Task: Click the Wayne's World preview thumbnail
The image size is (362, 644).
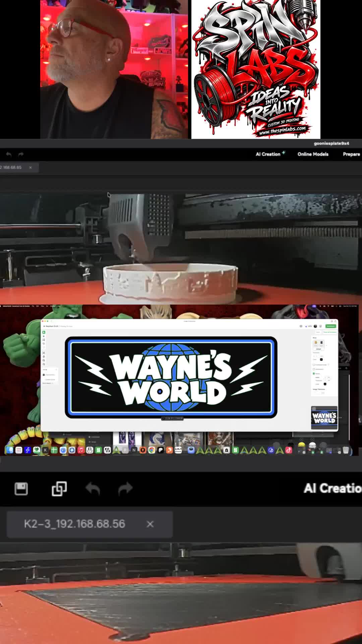Action: tap(324, 418)
